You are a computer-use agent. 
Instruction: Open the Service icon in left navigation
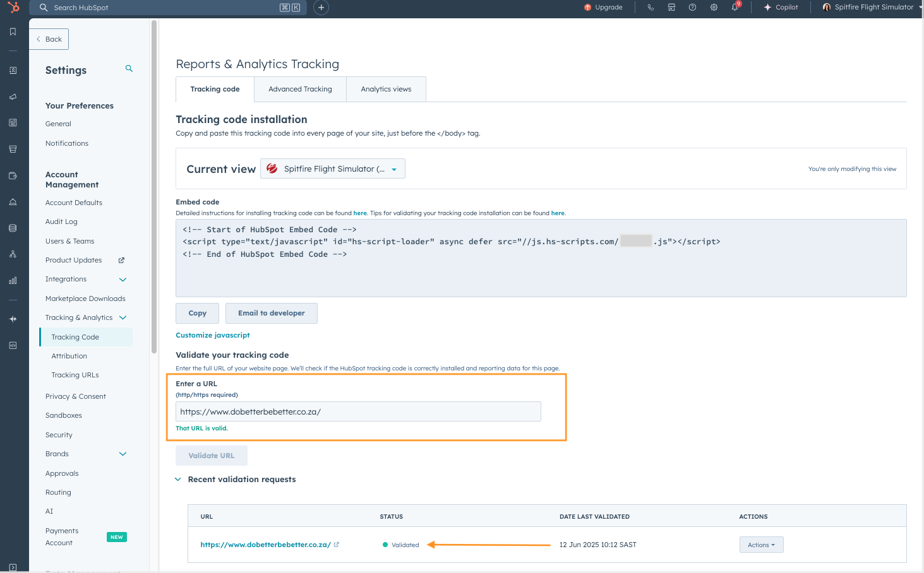coord(13,202)
